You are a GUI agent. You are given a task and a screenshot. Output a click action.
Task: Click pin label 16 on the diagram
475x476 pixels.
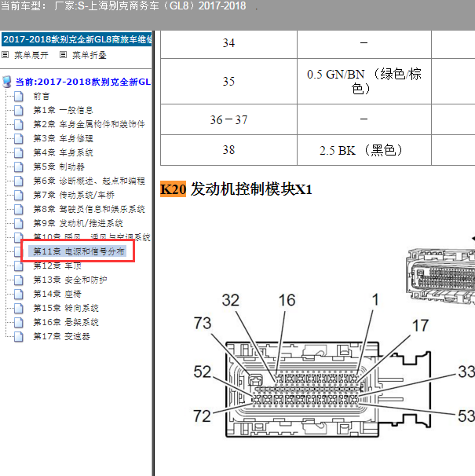pyautogui.click(x=287, y=300)
